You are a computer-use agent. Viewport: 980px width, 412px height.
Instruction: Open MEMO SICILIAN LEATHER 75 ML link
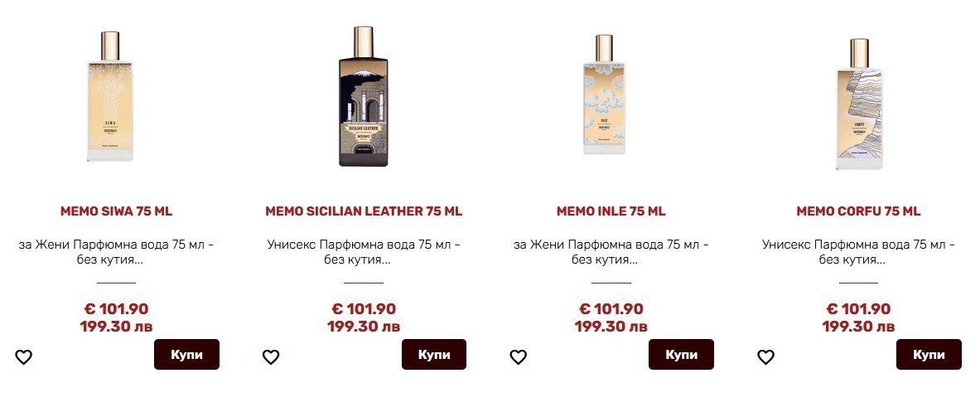point(364,211)
